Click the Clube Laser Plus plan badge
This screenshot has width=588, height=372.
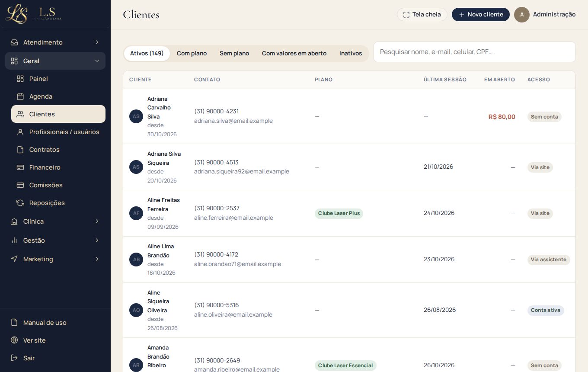(x=339, y=213)
